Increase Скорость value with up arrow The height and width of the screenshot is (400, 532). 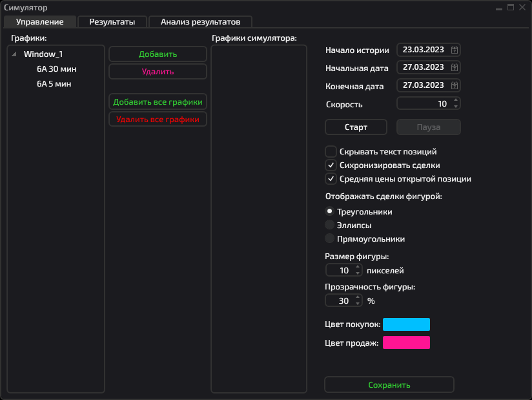click(456, 101)
